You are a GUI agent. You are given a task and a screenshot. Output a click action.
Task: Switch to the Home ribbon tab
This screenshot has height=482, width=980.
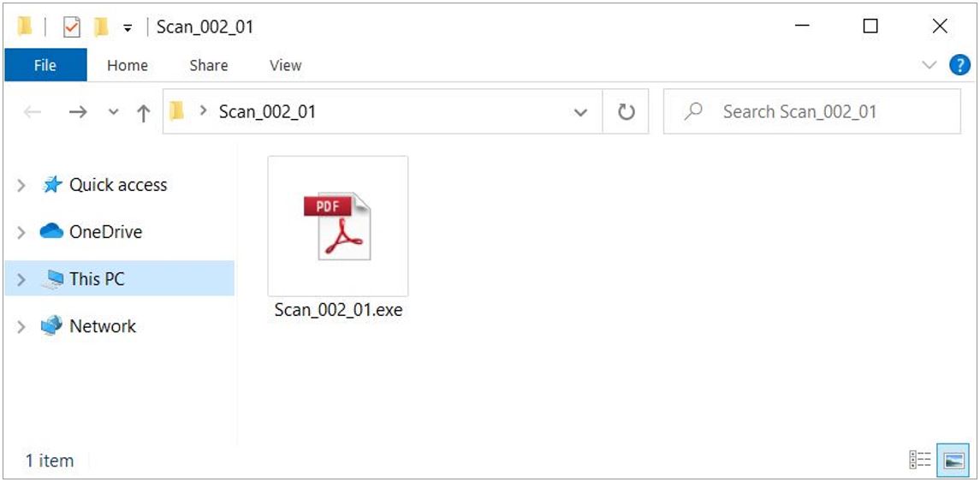coord(128,65)
